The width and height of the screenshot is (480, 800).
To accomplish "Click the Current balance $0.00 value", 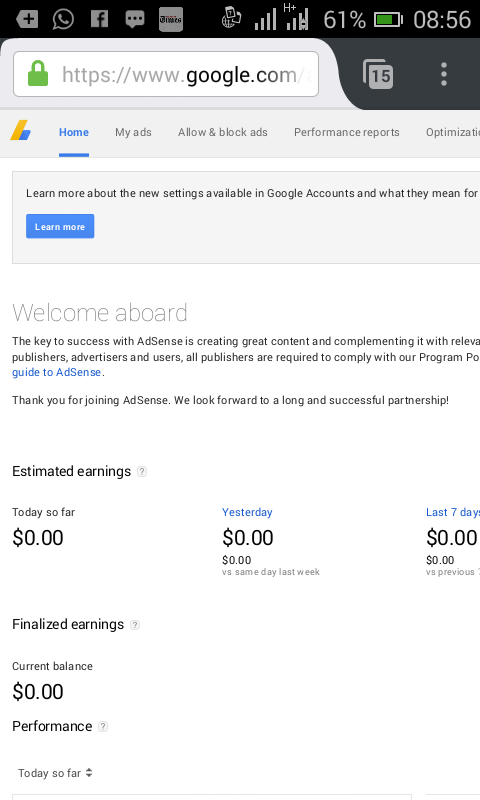I will (38, 692).
